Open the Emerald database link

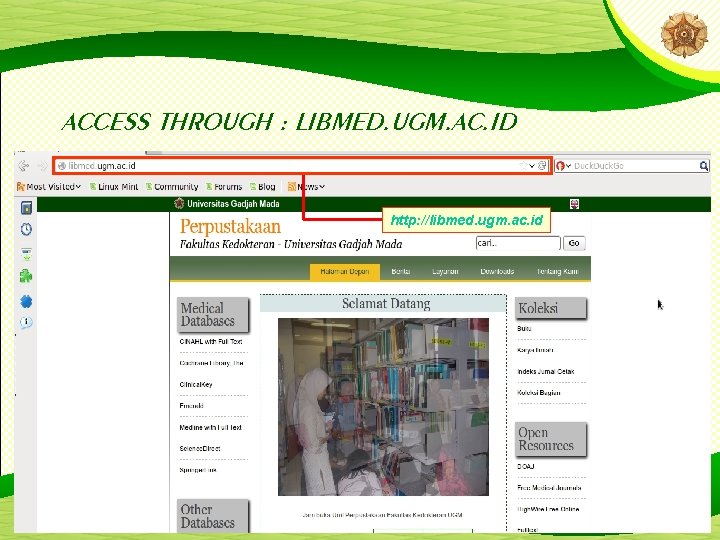(x=191, y=405)
